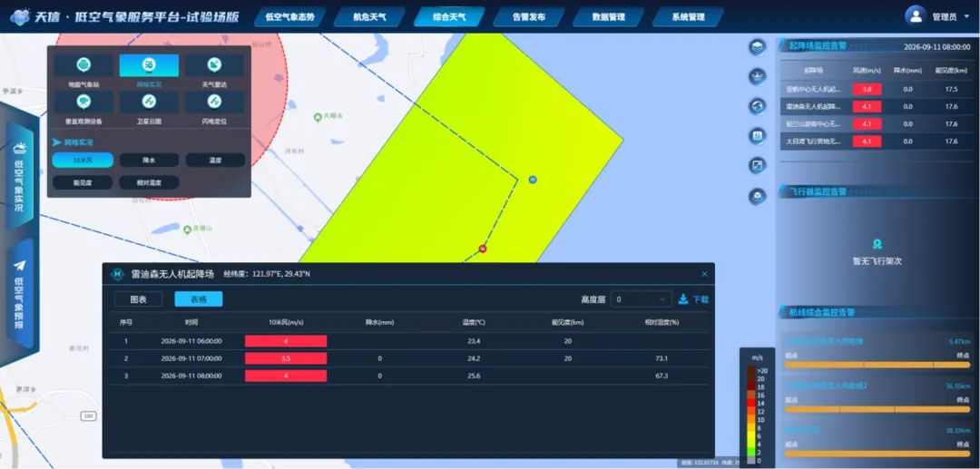Click the H helipad icon in popup header
Screen dimensions: 980x469
click(x=117, y=274)
